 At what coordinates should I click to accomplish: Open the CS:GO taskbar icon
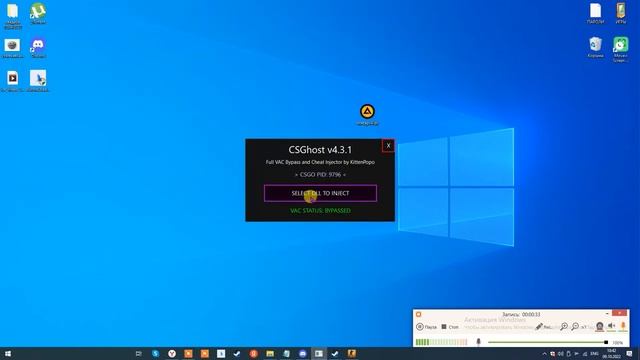[351, 353]
